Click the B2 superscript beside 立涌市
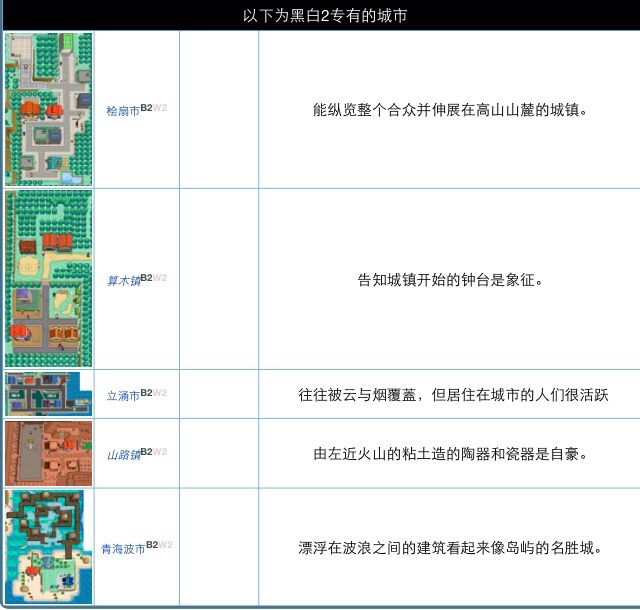This screenshot has height=610, width=640. pyautogui.click(x=146, y=393)
